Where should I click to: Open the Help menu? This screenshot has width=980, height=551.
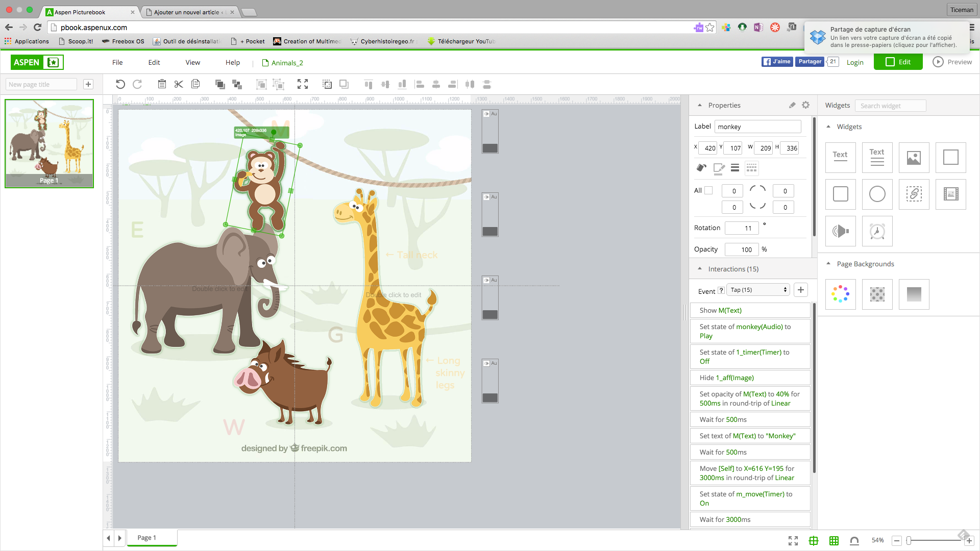(233, 62)
